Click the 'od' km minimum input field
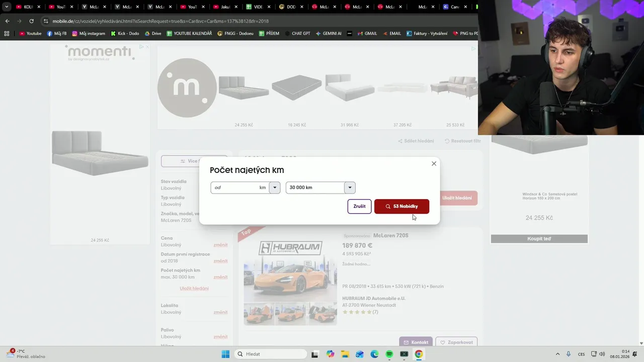The height and width of the screenshot is (362, 644). click(239, 188)
